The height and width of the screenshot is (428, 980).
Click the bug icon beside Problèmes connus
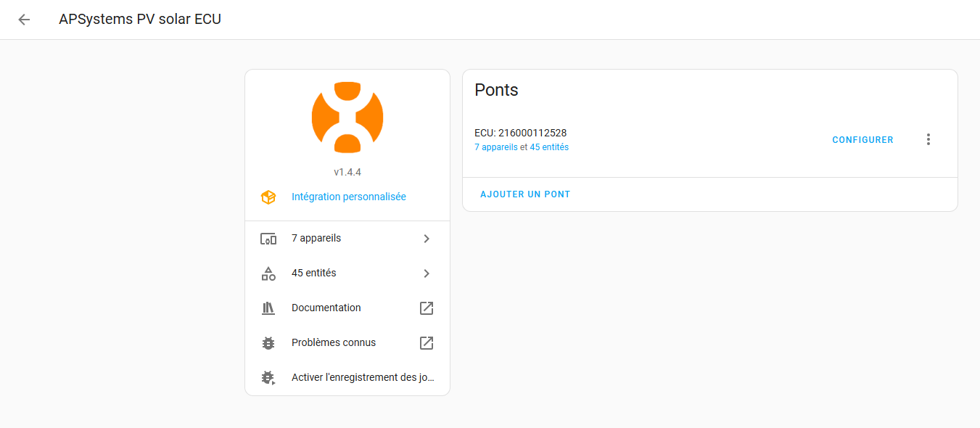[268, 343]
